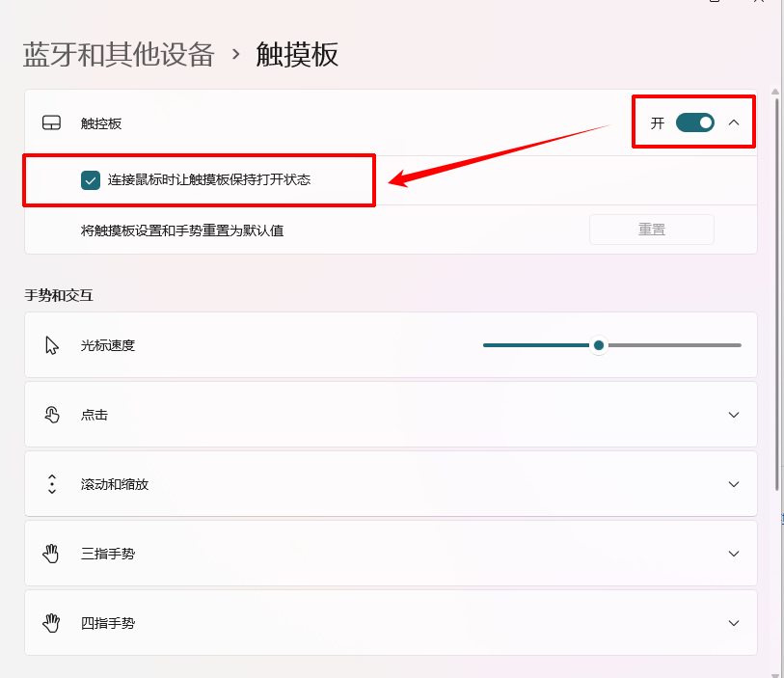Click the 开 toggle state label

657,123
